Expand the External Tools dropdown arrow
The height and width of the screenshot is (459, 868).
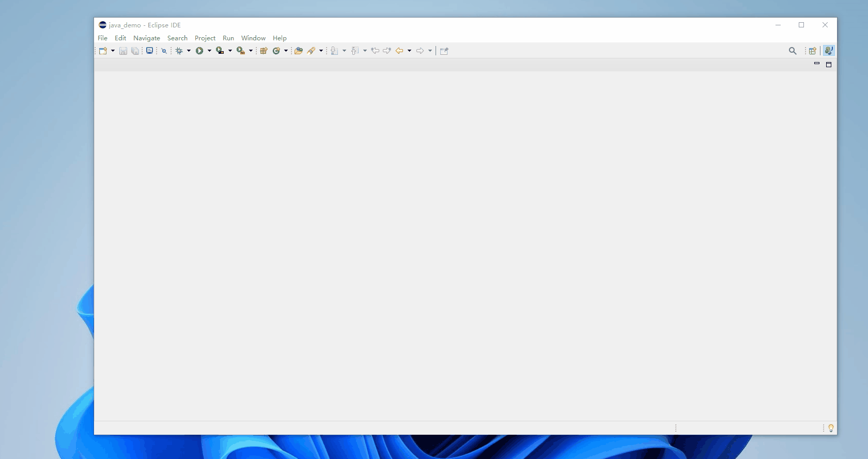(x=251, y=51)
